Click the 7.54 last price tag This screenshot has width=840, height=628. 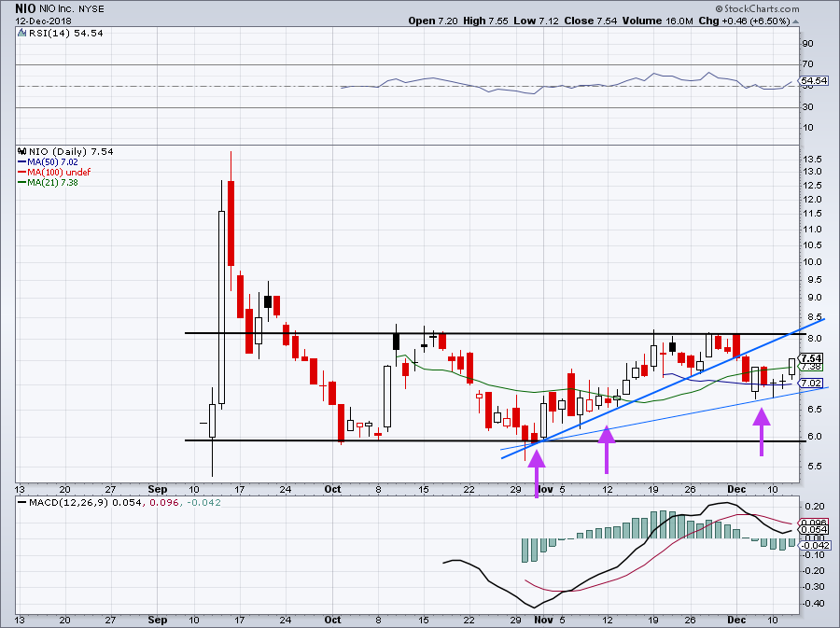coord(812,358)
